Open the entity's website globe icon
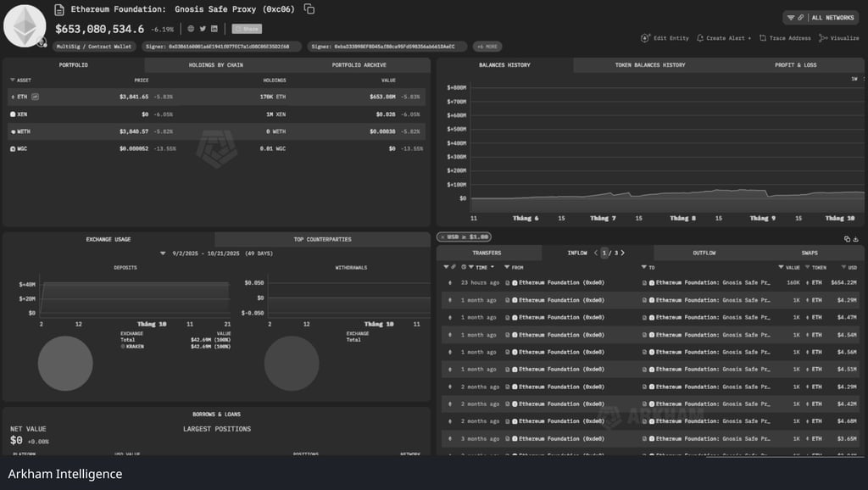Image resolution: width=868 pixels, height=490 pixels. pos(191,29)
